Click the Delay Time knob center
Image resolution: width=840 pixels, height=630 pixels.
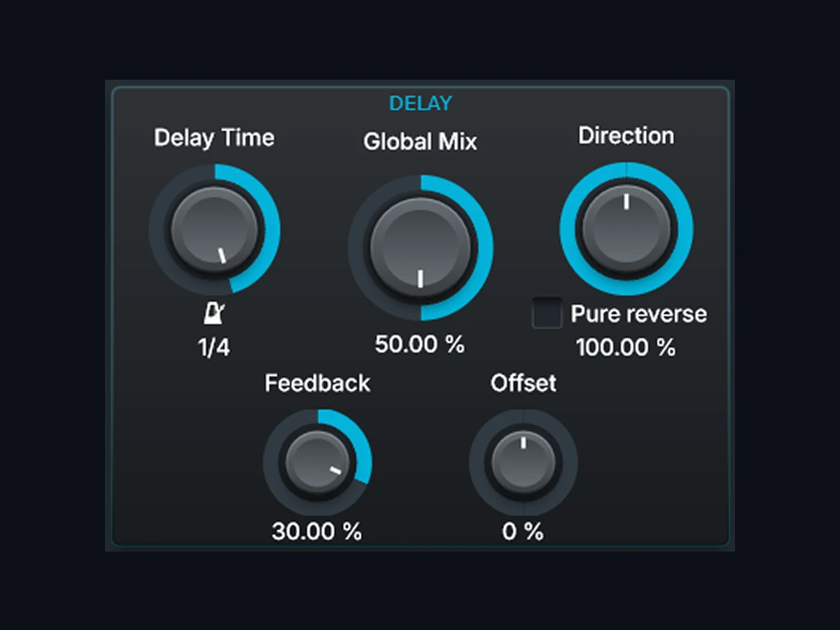(215, 230)
